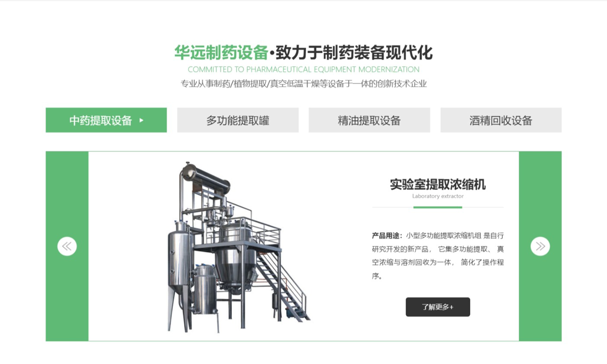Click the next slide double-chevron arrow
607x364 pixels.
click(x=540, y=246)
